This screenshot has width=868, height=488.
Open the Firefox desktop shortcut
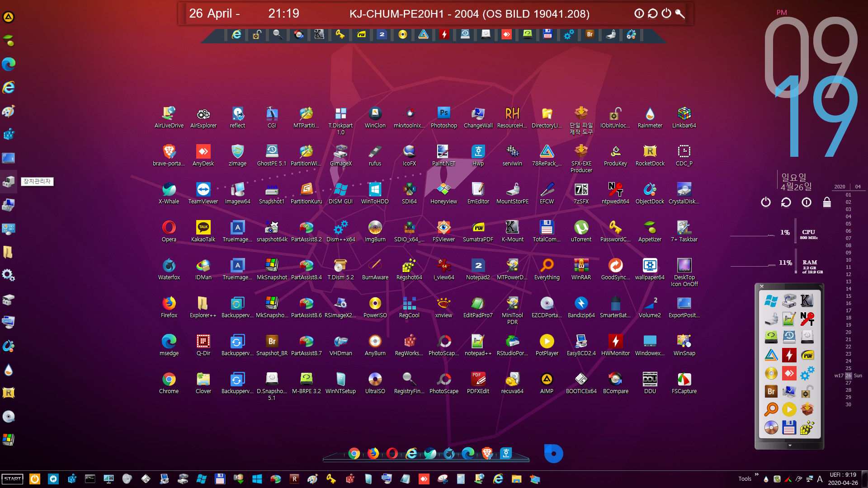(x=169, y=308)
